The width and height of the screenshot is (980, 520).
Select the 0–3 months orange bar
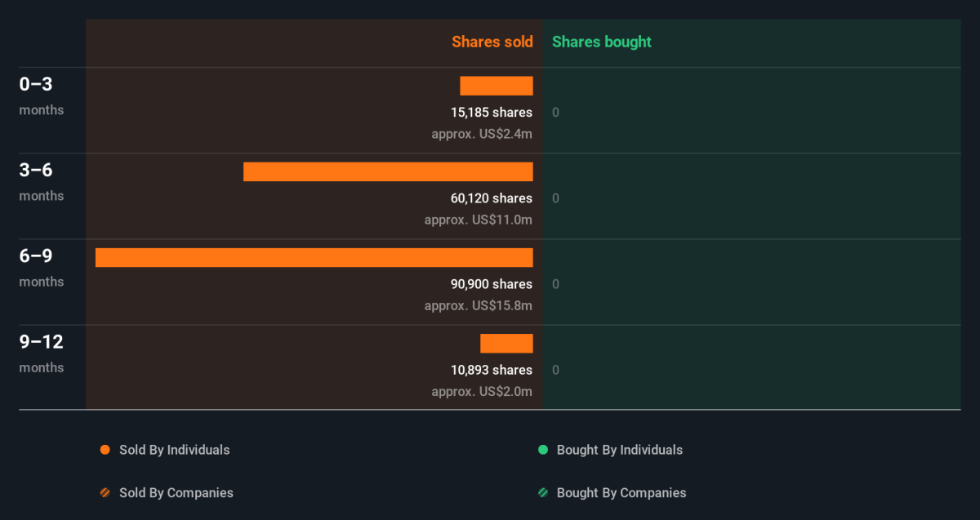coord(497,86)
